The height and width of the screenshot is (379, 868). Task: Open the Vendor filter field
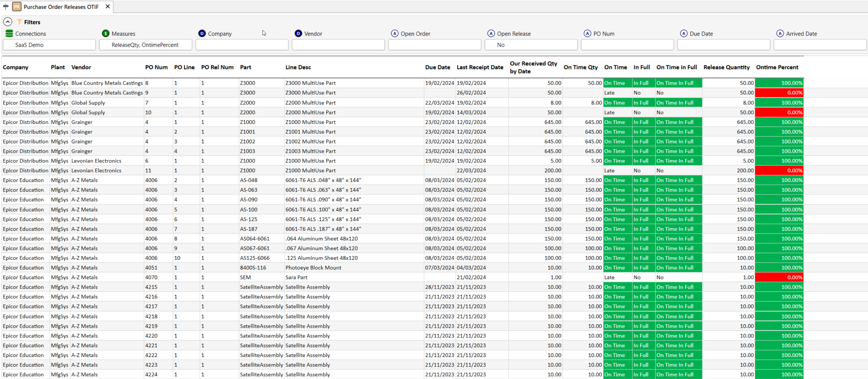click(x=338, y=45)
